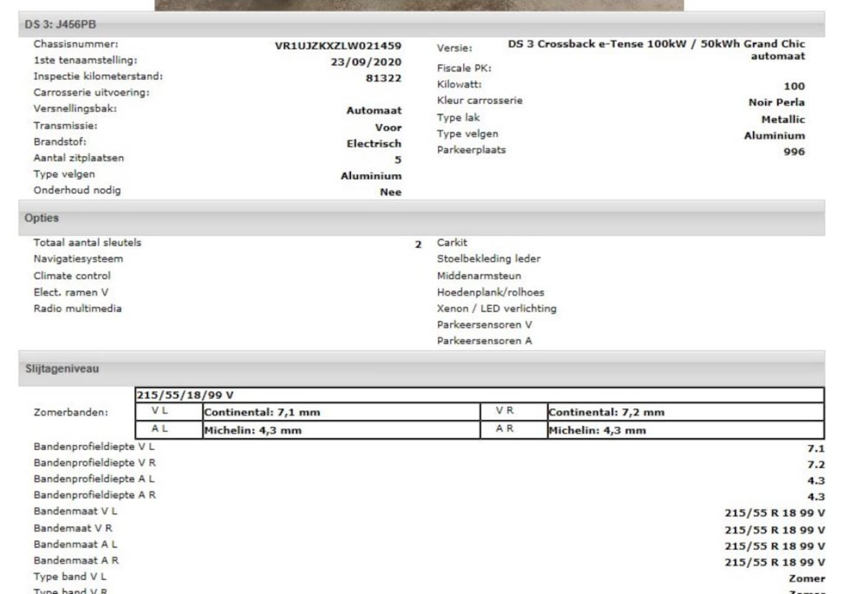Screen dimensions: 868x594
Task: Click the Type band V L value Zomer
Action: click(x=807, y=579)
